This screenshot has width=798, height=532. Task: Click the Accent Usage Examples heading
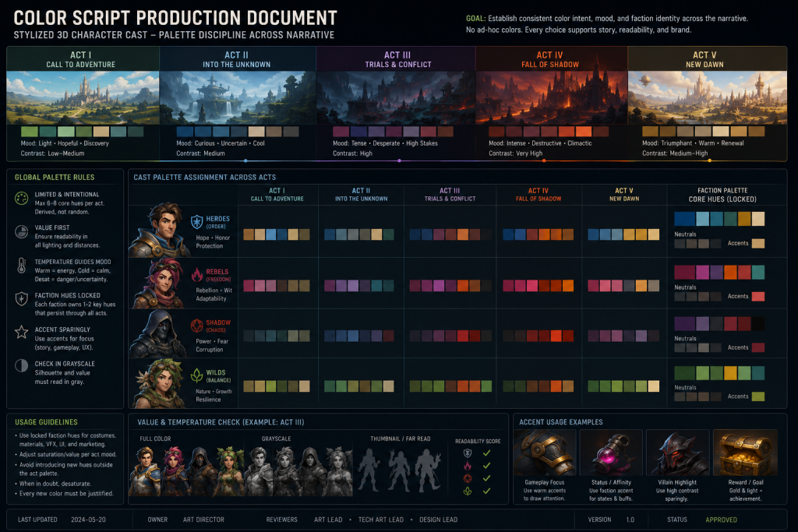pos(561,422)
